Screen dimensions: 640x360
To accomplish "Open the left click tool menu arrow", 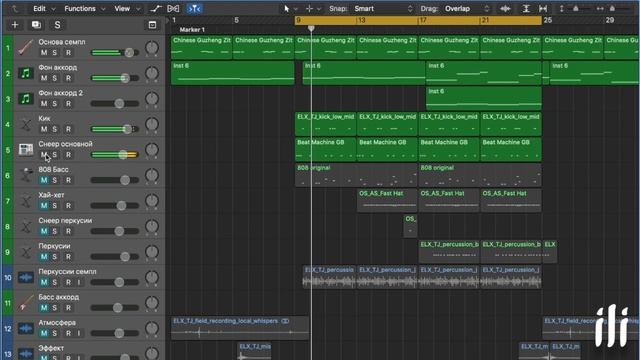I will [296, 9].
